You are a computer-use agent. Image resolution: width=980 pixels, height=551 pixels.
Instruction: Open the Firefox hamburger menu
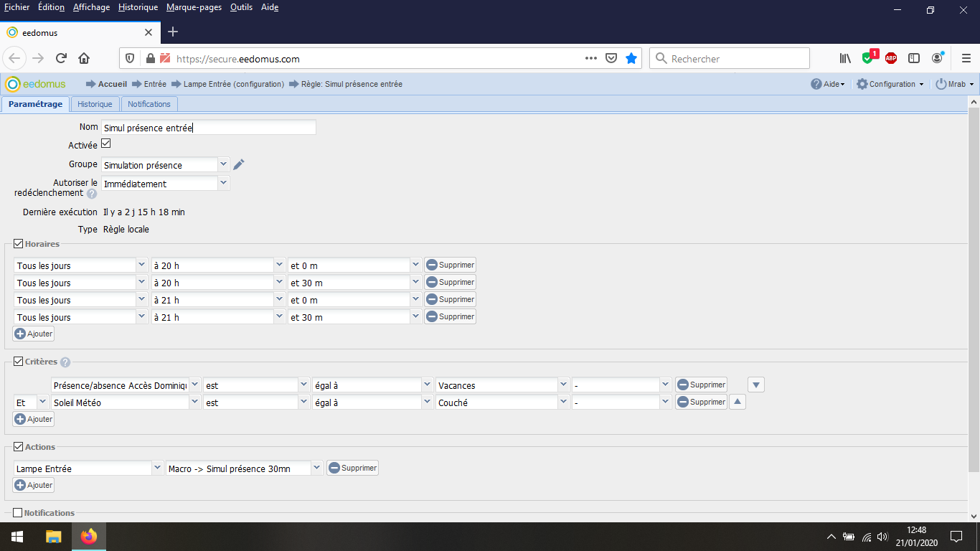pyautogui.click(x=965, y=59)
